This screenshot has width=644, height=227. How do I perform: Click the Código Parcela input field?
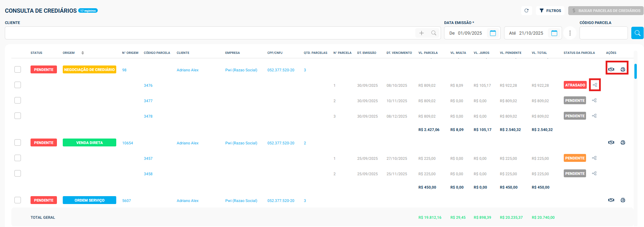603,33
